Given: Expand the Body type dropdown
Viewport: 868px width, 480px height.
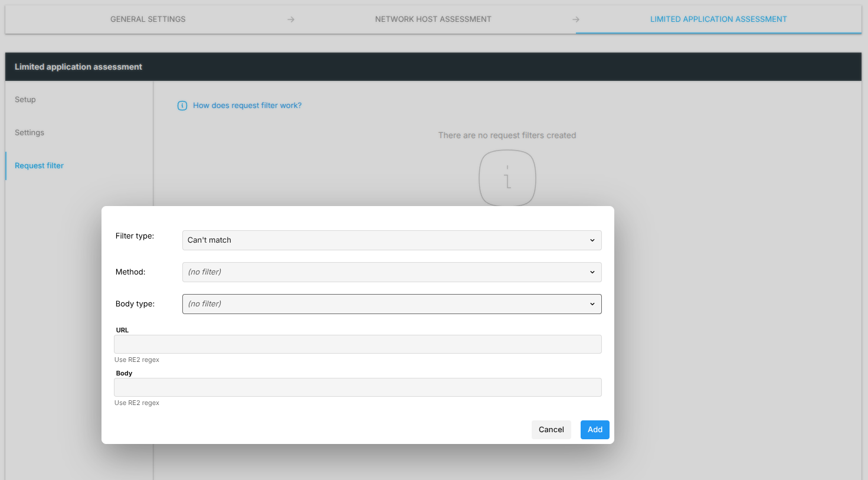Looking at the screenshot, I should pyautogui.click(x=392, y=304).
